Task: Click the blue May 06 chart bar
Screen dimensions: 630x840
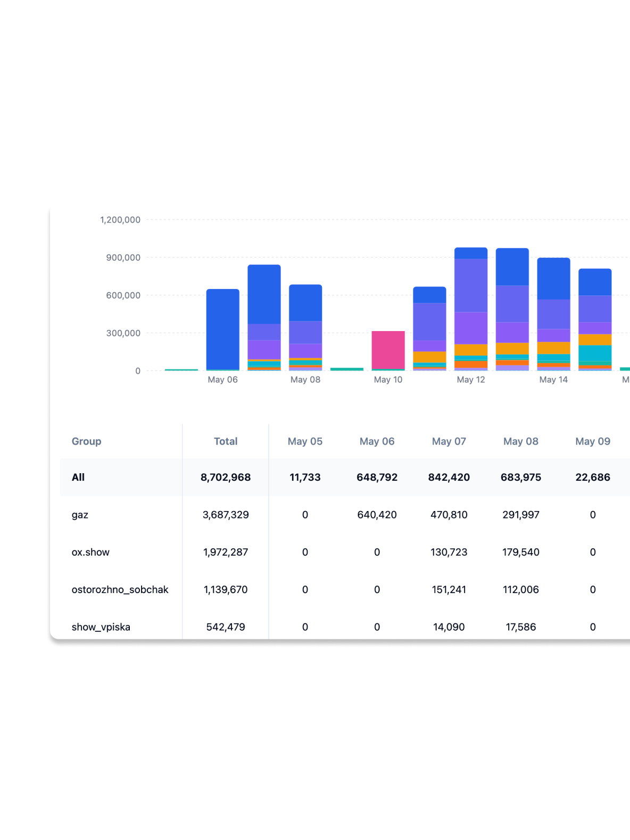Action: [223, 330]
